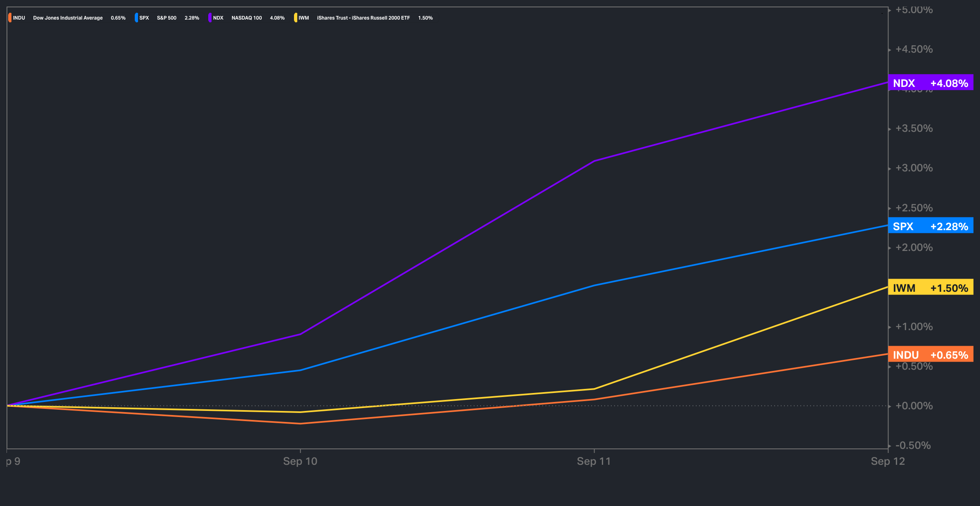Click the blue SPX legend color marker

click(136, 18)
